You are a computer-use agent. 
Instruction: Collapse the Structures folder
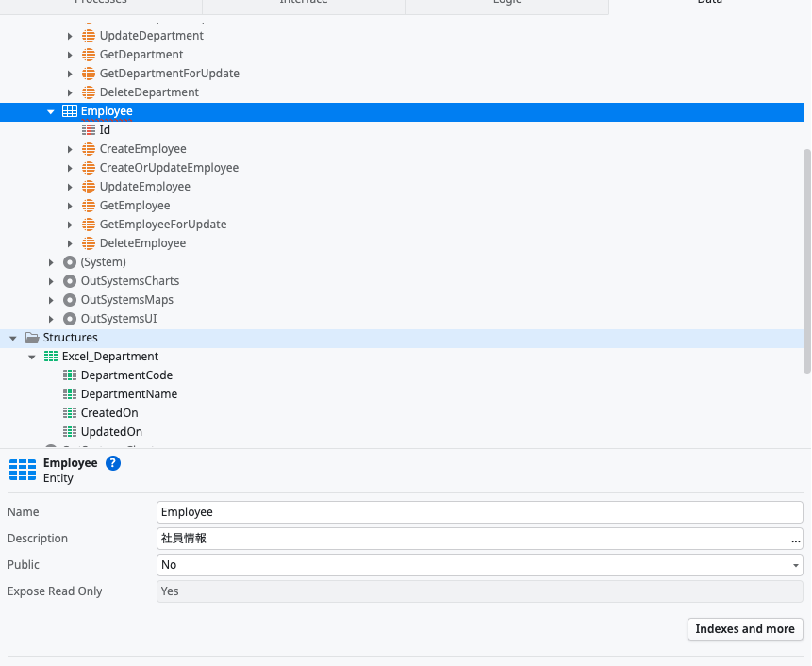(x=13, y=338)
